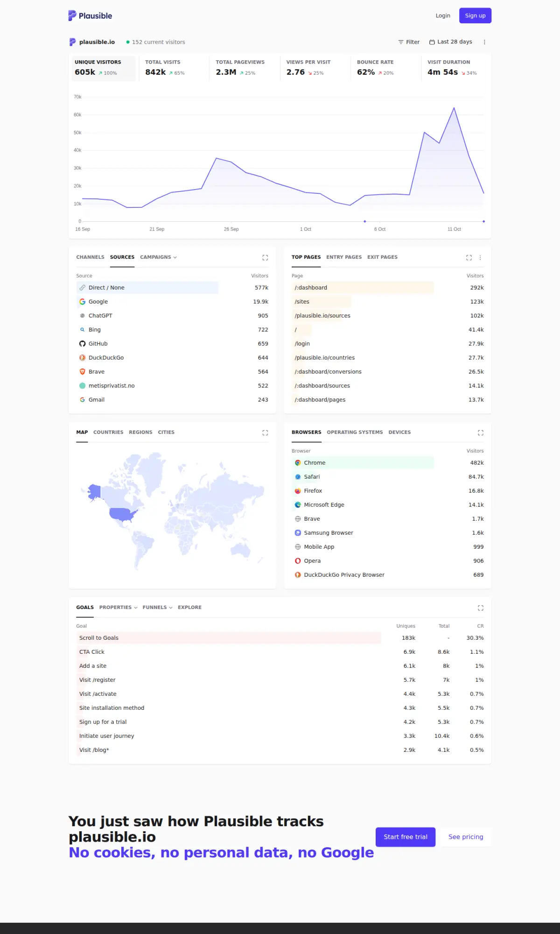Select the Bounce Rate metric
Image resolution: width=560 pixels, height=934 pixels.
(x=385, y=68)
